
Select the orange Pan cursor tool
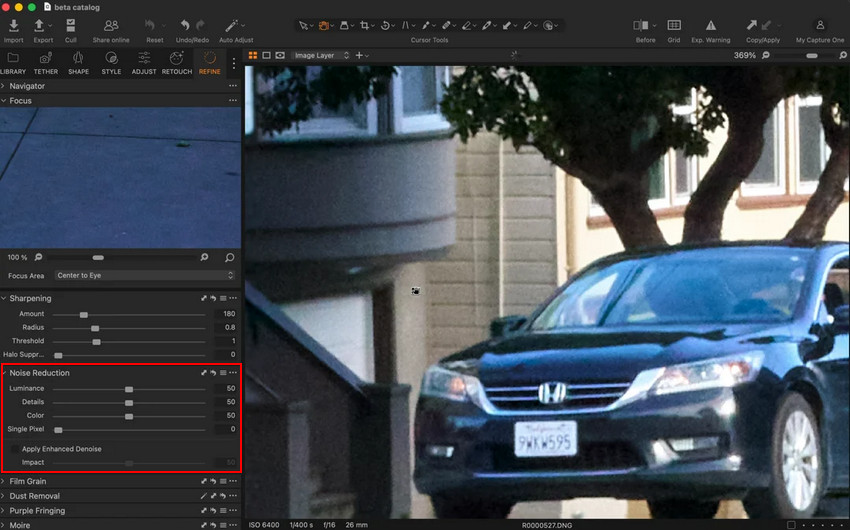324,25
